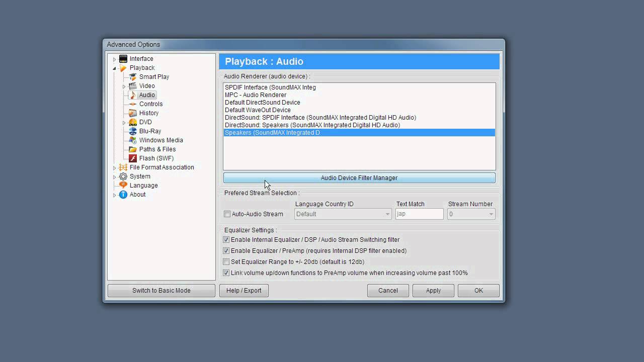Image resolution: width=644 pixels, height=362 pixels.
Task: Expand the Interface tree node arrow
Action: tap(114, 59)
